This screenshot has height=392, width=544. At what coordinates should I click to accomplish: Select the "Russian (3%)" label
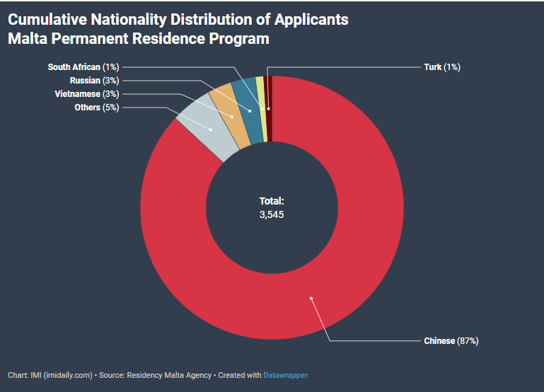[x=94, y=81]
